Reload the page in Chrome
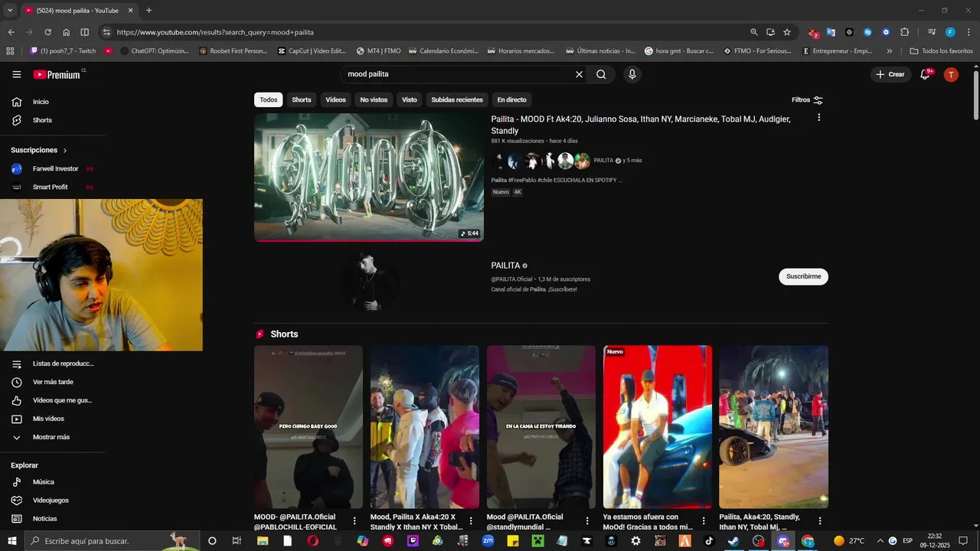 coord(47,32)
